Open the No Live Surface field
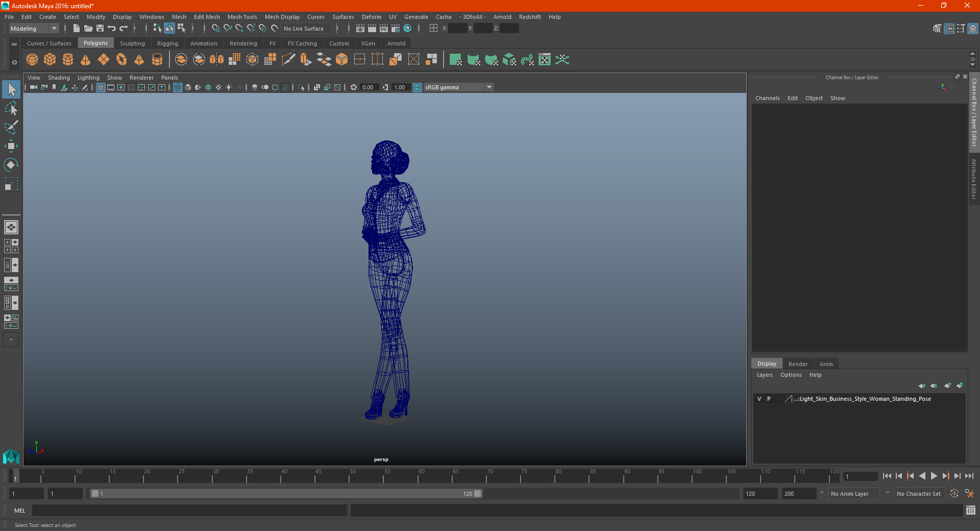This screenshot has height=531, width=980. tap(306, 29)
